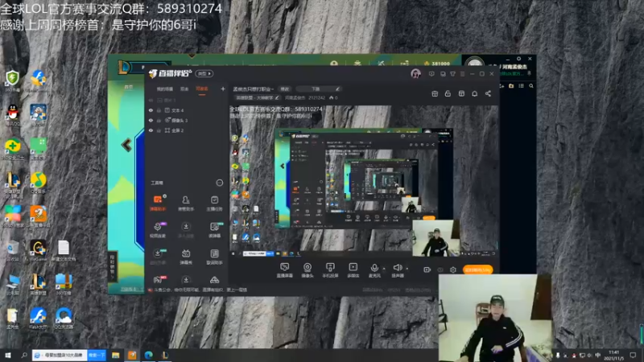Click the add friend icon in LoL client

pos(502,86)
